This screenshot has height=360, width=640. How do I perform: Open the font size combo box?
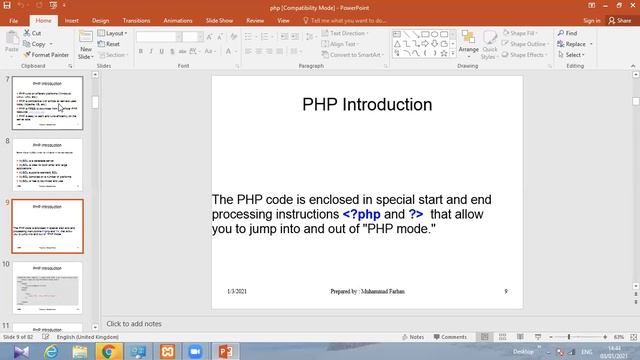(x=193, y=37)
